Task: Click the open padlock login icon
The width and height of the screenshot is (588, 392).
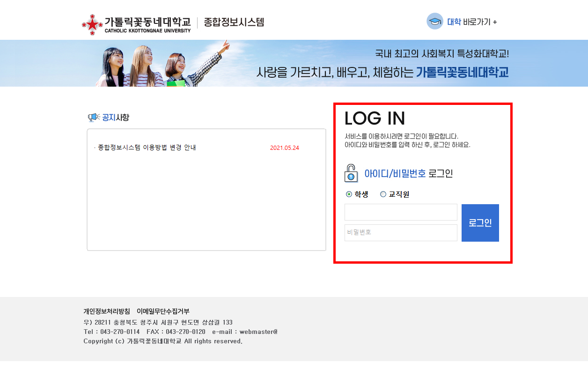Action: [351, 173]
